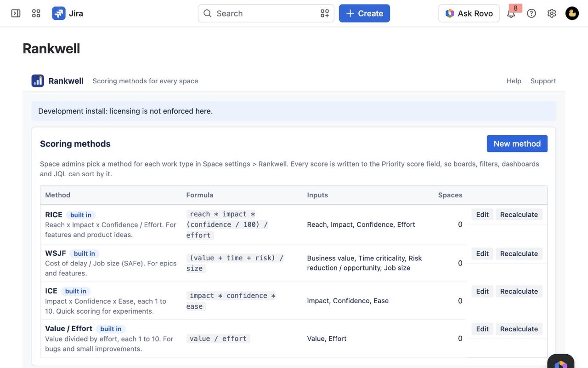Click the WSJF method name
The width and height of the screenshot is (588, 368).
[56, 253]
